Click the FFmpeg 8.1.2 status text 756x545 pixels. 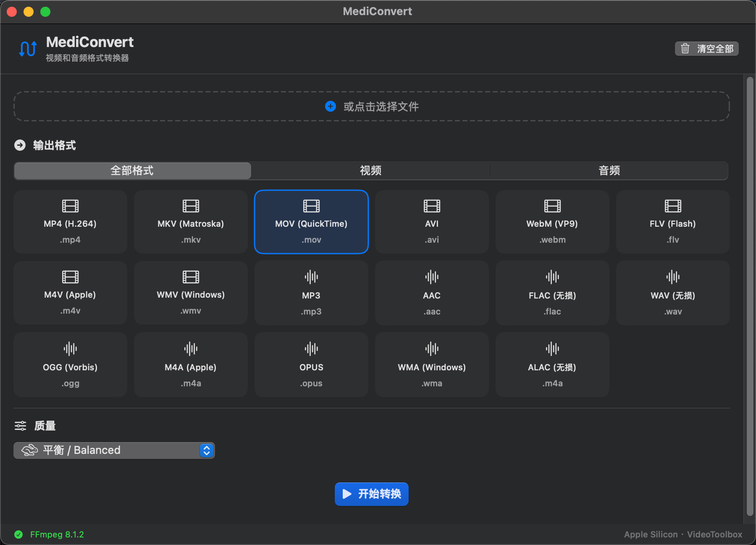[x=57, y=535]
